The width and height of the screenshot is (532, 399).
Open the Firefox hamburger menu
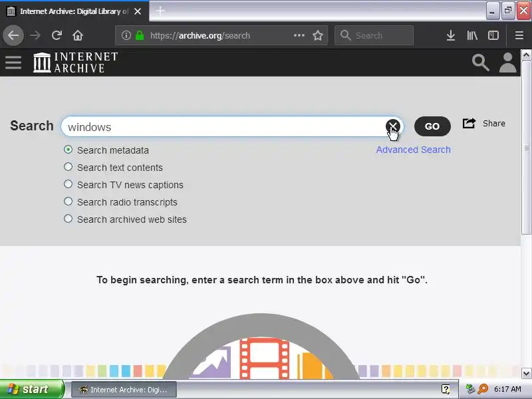(519, 35)
